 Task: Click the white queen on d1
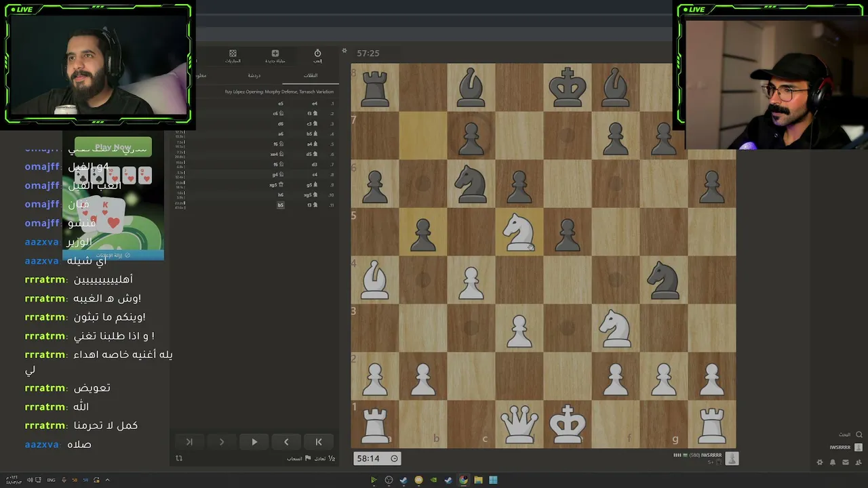pyautogui.click(x=519, y=424)
